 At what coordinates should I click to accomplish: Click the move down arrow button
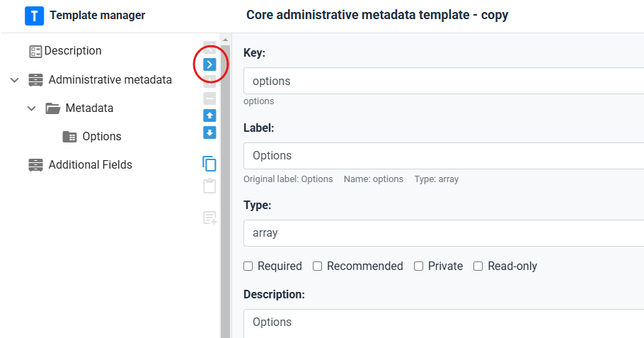209,133
